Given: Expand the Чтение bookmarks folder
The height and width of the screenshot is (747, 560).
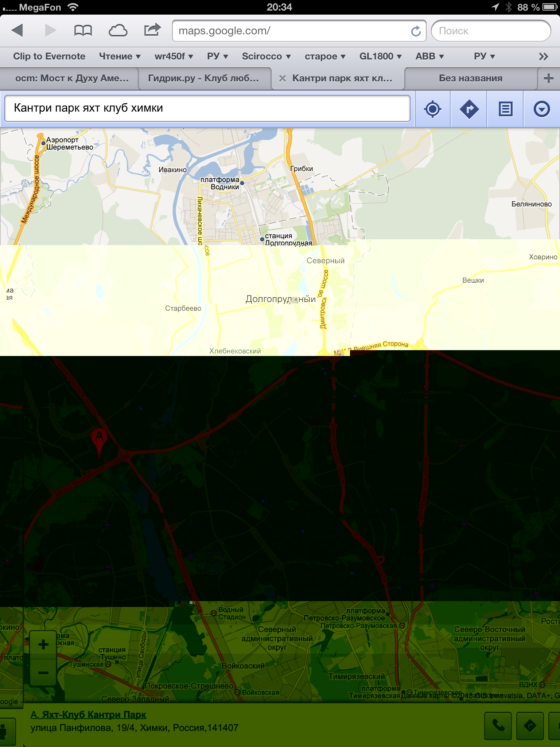Looking at the screenshot, I should [x=120, y=56].
